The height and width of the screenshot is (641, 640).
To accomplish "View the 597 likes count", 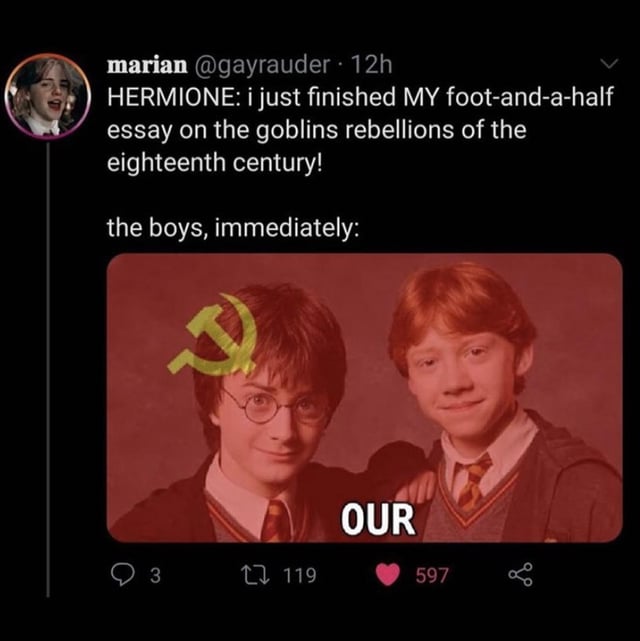I will pyautogui.click(x=432, y=575).
